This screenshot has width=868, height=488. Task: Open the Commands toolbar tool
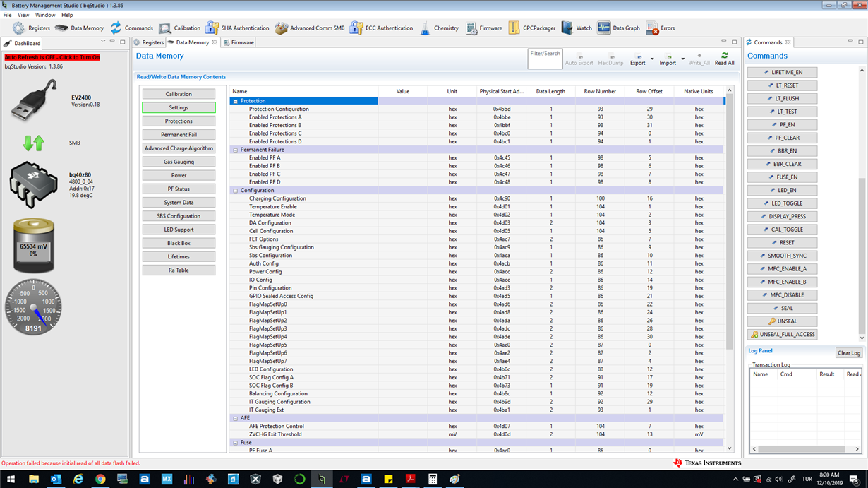pos(131,28)
